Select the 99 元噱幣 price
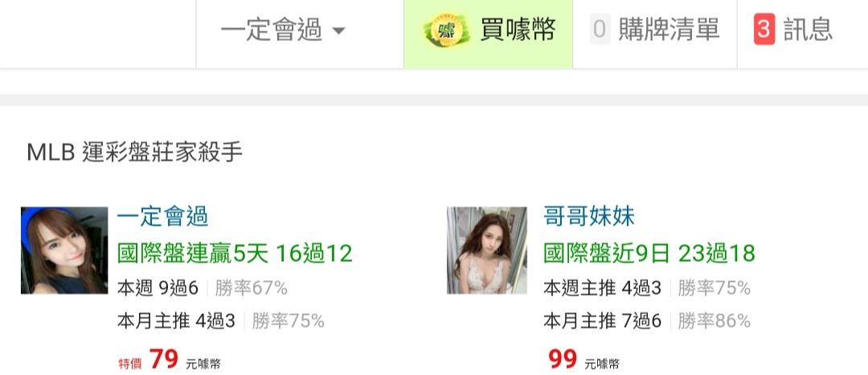This screenshot has height=375, width=868. coord(584,360)
